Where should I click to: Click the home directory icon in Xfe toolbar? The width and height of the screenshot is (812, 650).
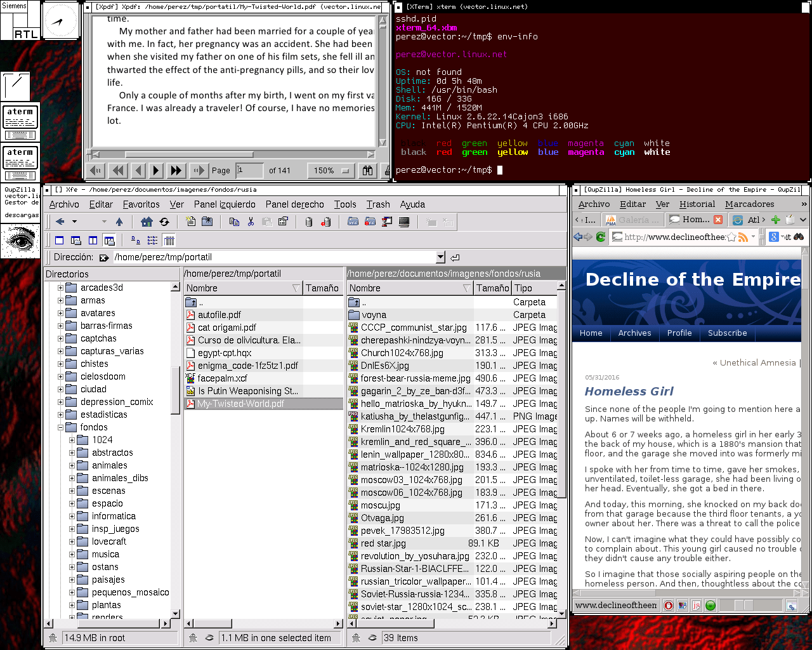147,222
